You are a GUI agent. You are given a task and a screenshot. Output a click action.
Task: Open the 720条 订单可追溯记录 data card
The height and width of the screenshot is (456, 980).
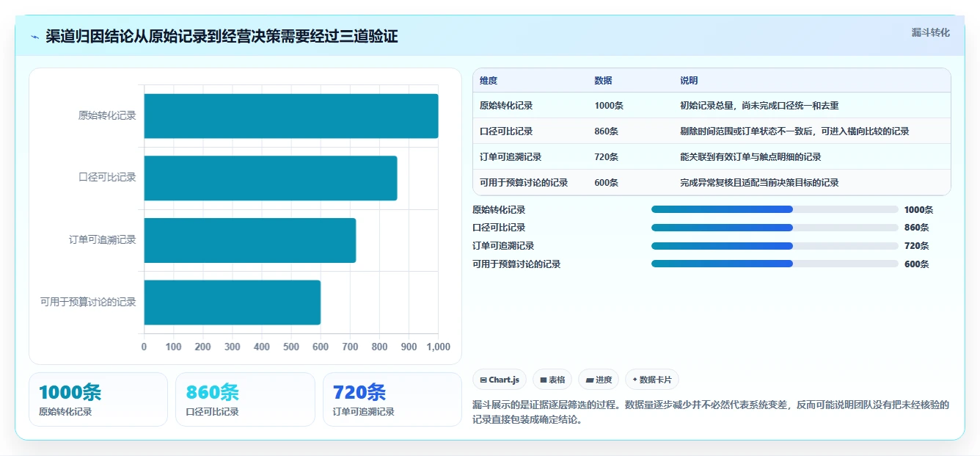point(392,399)
